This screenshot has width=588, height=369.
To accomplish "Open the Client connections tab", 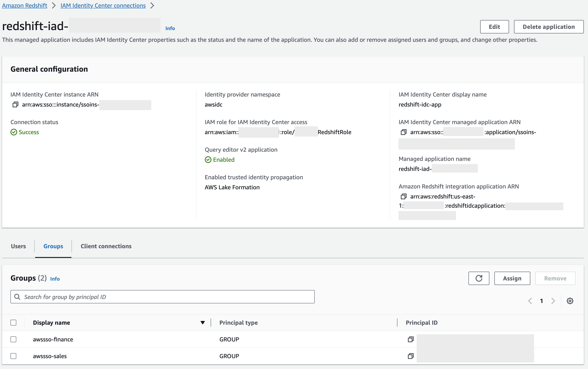I will (106, 246).
